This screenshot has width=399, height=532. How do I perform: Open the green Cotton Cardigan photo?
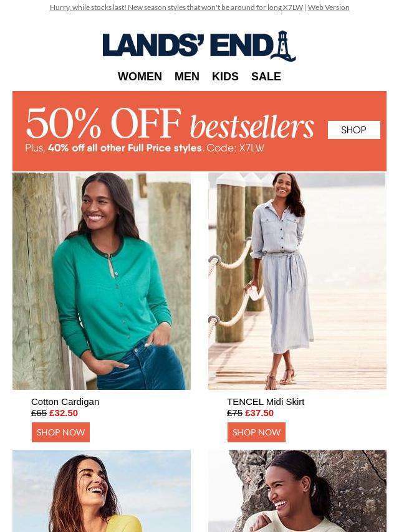pos(102,281)
